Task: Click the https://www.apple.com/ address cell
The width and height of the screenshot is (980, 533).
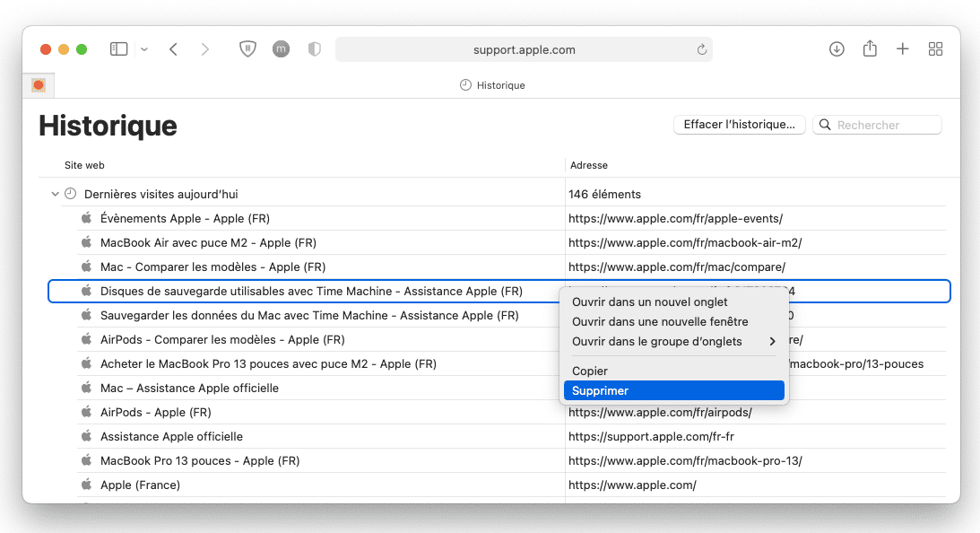Action: pos(632,485)
